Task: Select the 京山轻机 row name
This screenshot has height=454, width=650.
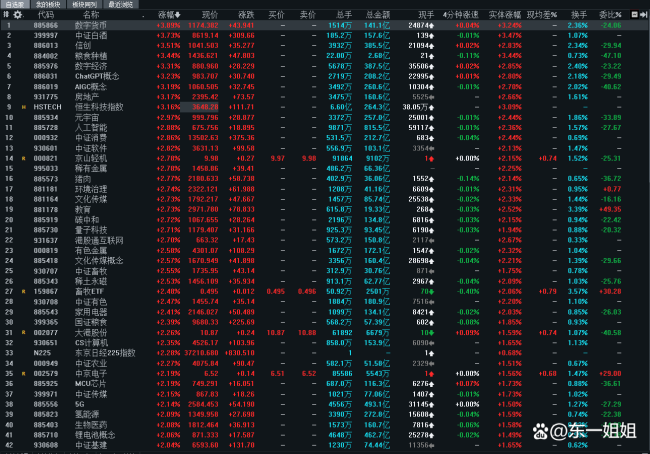Action: (x=91, y=158)
